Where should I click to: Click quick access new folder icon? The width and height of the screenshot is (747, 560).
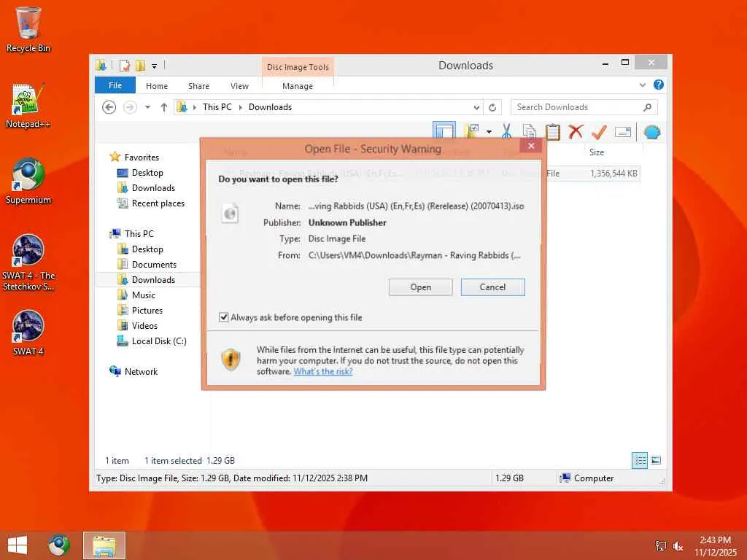click(140, 65)
